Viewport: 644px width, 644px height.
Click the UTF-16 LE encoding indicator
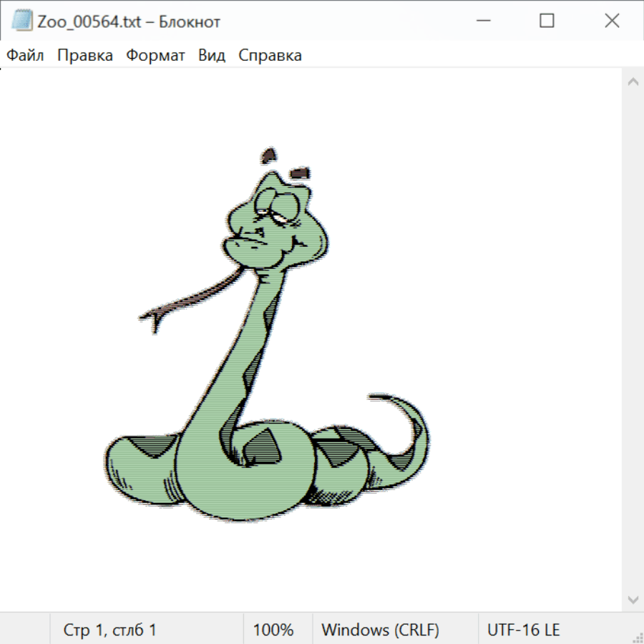point(523,630)
